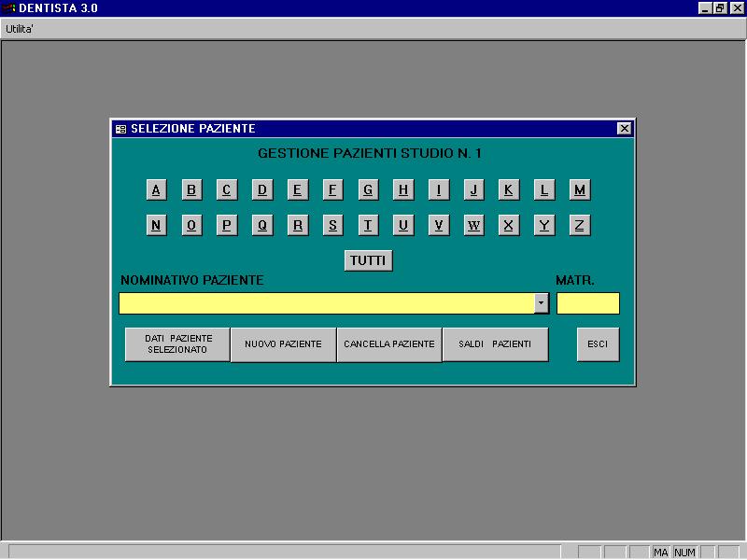
Task: Click the Nominativo Paziente yellow combo box
Action: [334, 303]
